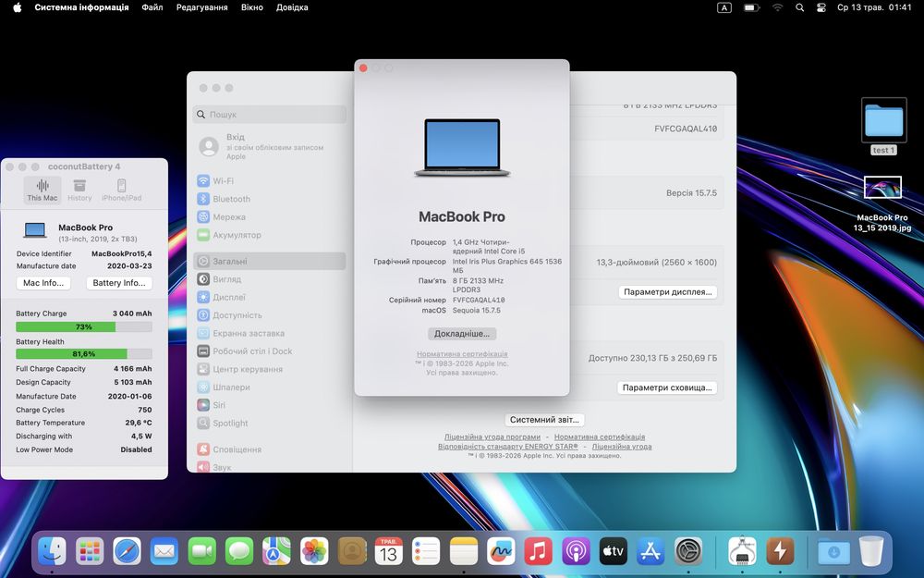This screenshot has width=924, height=578.
Task: Select Дисплеї in Settings sidebar
Action: 269,297
